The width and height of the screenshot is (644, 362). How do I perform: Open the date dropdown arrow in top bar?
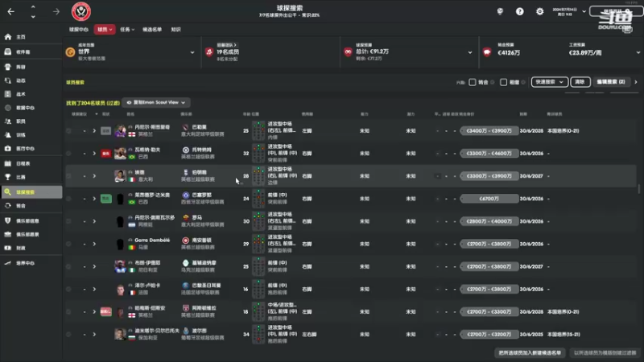(x=584, y=11)
